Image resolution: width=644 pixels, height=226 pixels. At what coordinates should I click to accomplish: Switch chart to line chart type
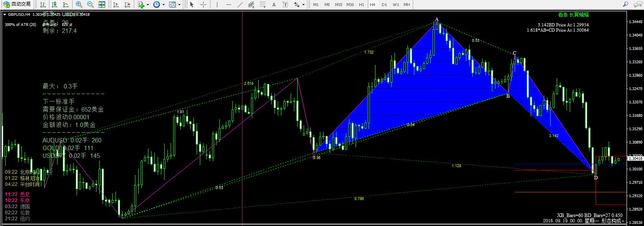[x=66, y=4]
